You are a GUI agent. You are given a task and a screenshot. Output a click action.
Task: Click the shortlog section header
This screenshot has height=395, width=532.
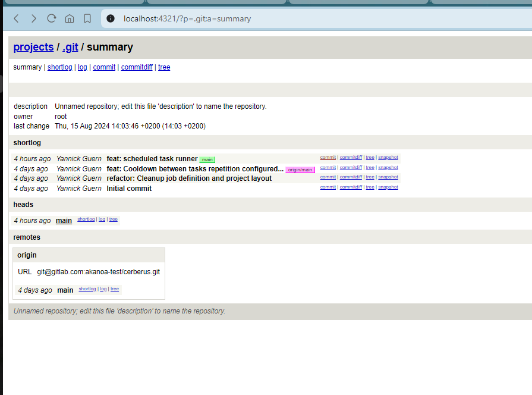27,143
